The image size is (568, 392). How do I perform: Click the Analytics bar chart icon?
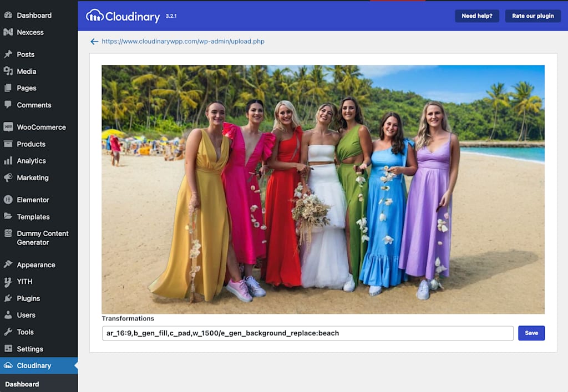pyautogui.click(x=8, y=161)
